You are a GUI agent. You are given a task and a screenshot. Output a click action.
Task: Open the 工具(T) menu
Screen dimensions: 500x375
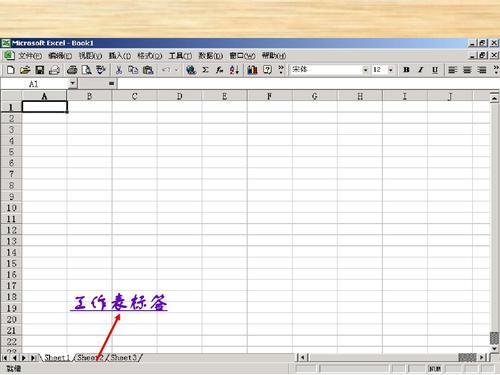(x=180, y=56)
